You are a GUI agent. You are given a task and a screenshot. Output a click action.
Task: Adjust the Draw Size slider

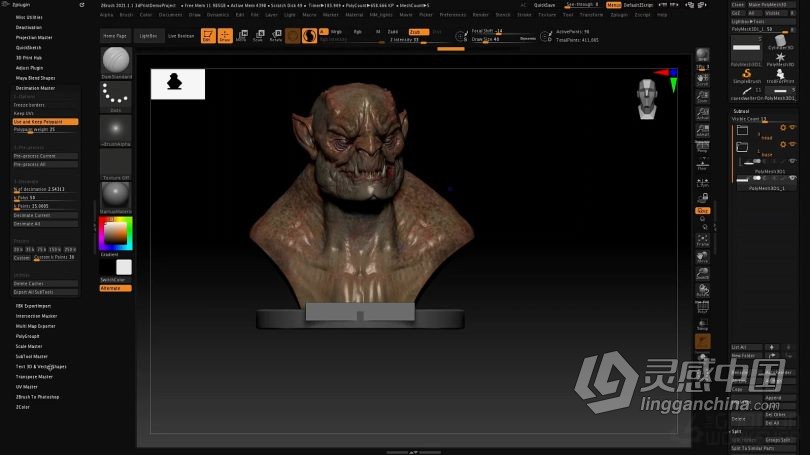coord(504,39)
